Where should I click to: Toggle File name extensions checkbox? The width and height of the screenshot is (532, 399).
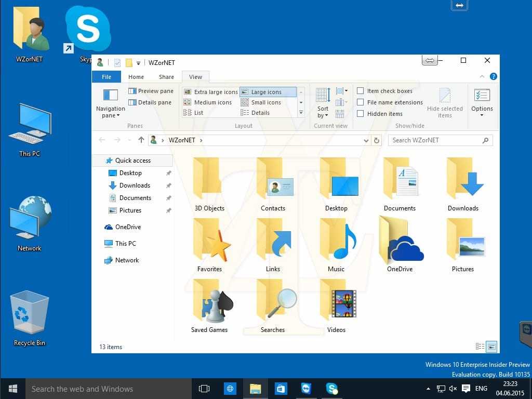coord(360,102)
